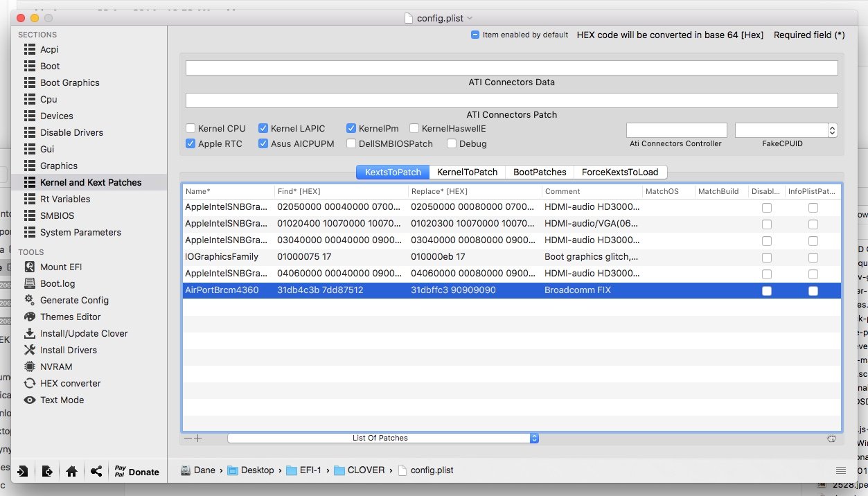Select the AirPortBrcm4360 patch row
Image resolution: width=868 pixels, height=496 pixels.
click(x=512, y=290)
